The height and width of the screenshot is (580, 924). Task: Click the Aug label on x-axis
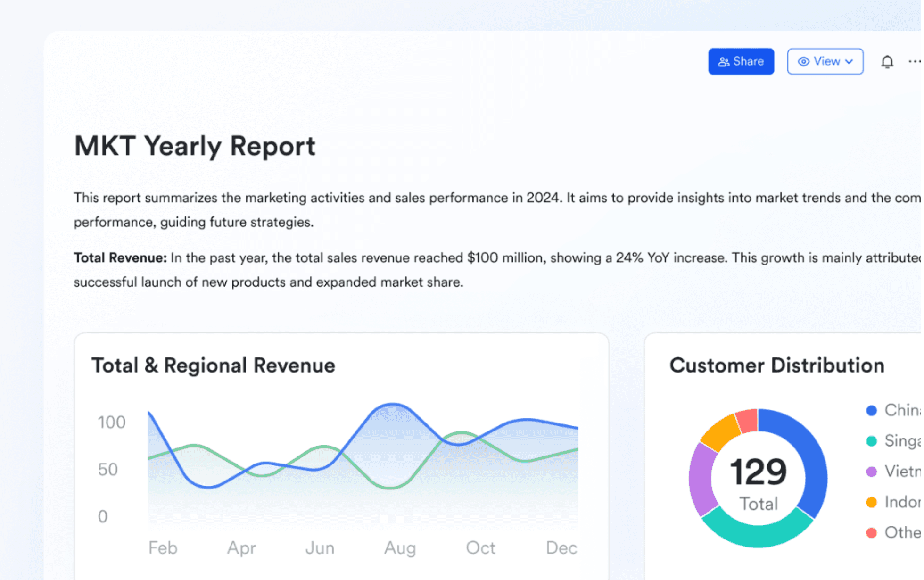pos(400,548)
